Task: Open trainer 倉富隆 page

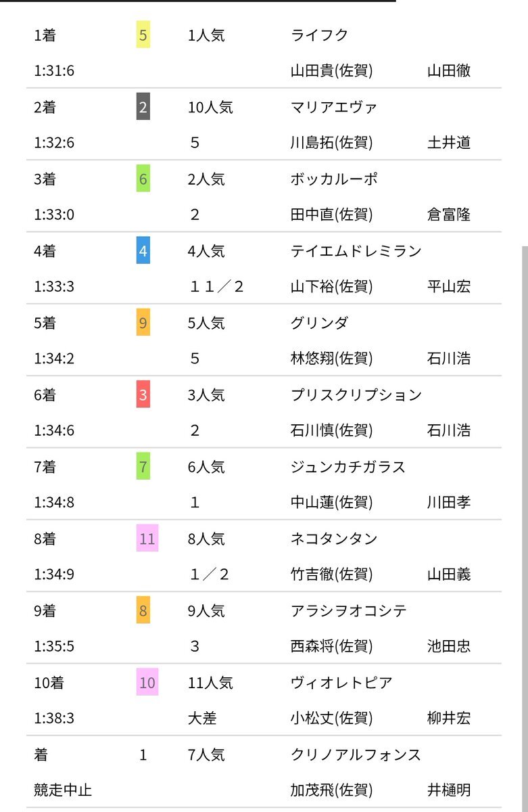Action: click(x=449, y=215)
